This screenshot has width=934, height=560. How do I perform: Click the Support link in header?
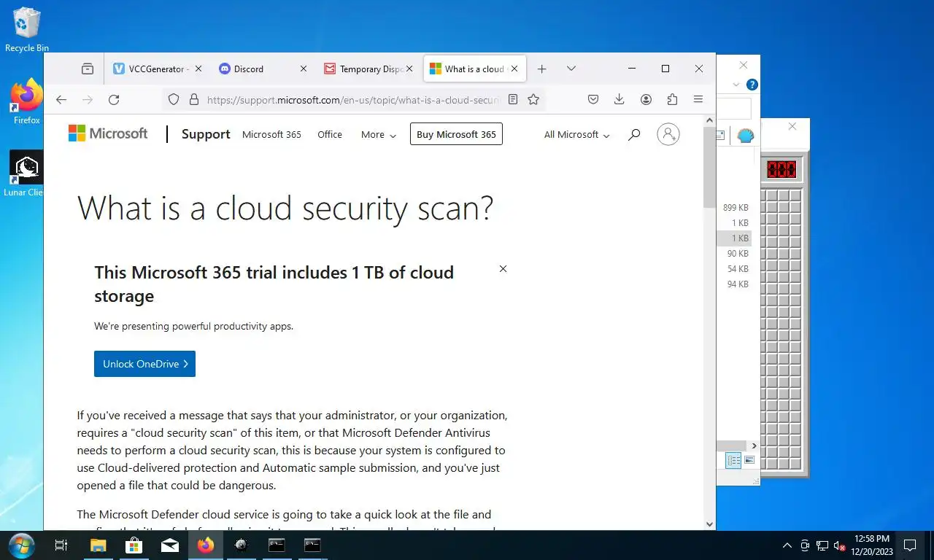pyautogui.click(x=206, y=134)
